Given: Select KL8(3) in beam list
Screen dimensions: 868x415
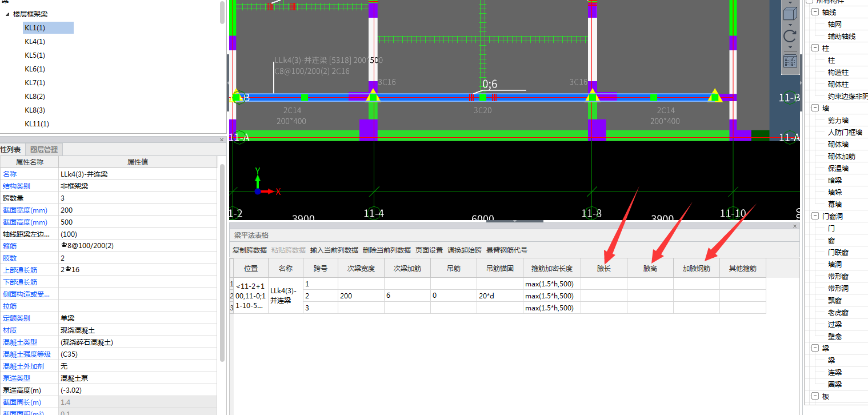Looking at the screenshot, I should point(35,110).
